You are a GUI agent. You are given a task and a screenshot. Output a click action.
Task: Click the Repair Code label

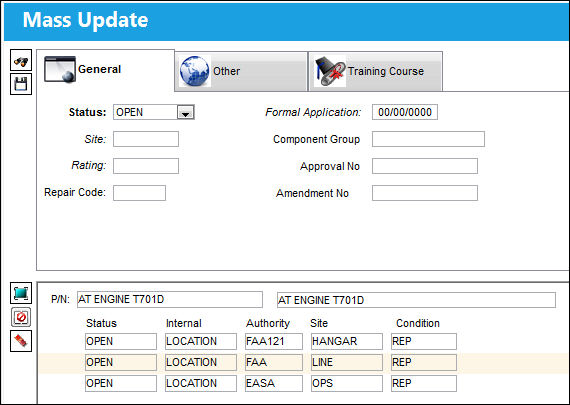click(x=75, y=192)
